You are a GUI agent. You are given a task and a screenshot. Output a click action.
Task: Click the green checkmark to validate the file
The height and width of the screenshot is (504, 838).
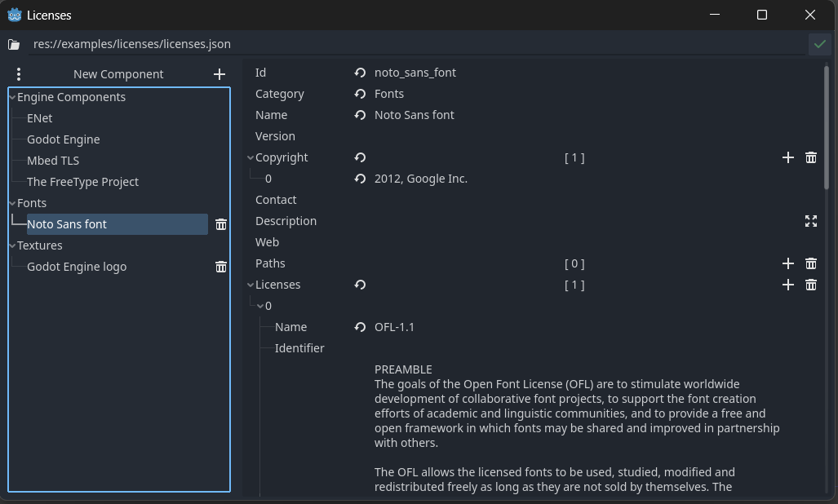(x=820, y=44)
